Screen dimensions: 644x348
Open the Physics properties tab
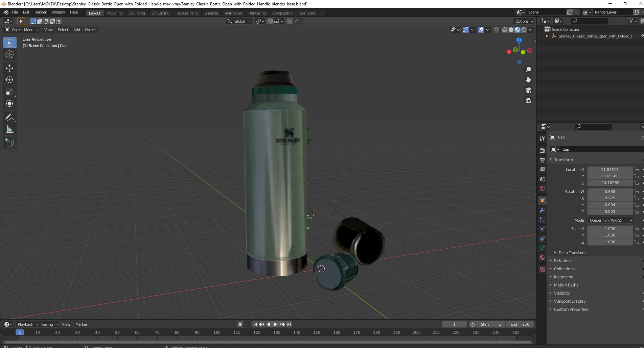coord(542,229)
